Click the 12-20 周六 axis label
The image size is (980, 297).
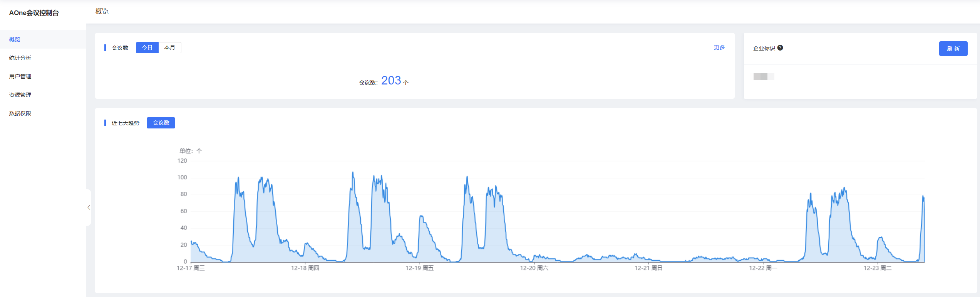[534, 268]
